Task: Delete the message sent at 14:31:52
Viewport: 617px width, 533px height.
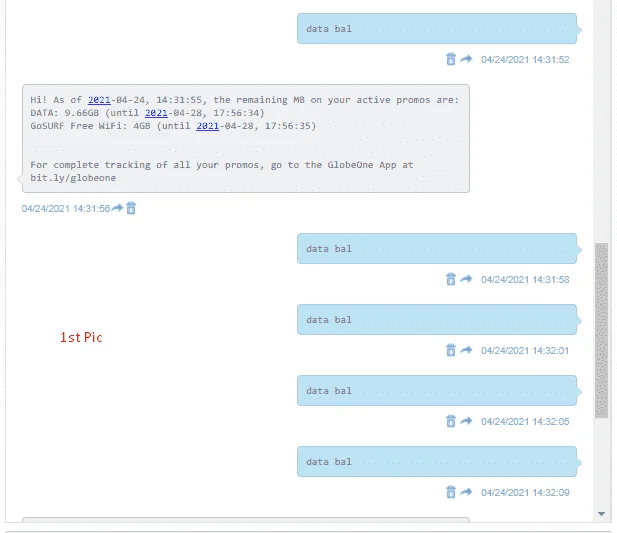Action: 451,59
